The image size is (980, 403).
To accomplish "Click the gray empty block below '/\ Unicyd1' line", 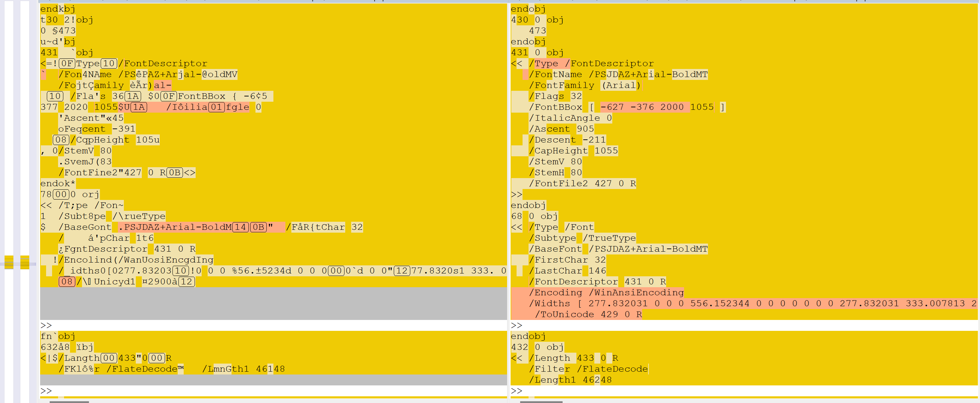I will coord(273,303).
